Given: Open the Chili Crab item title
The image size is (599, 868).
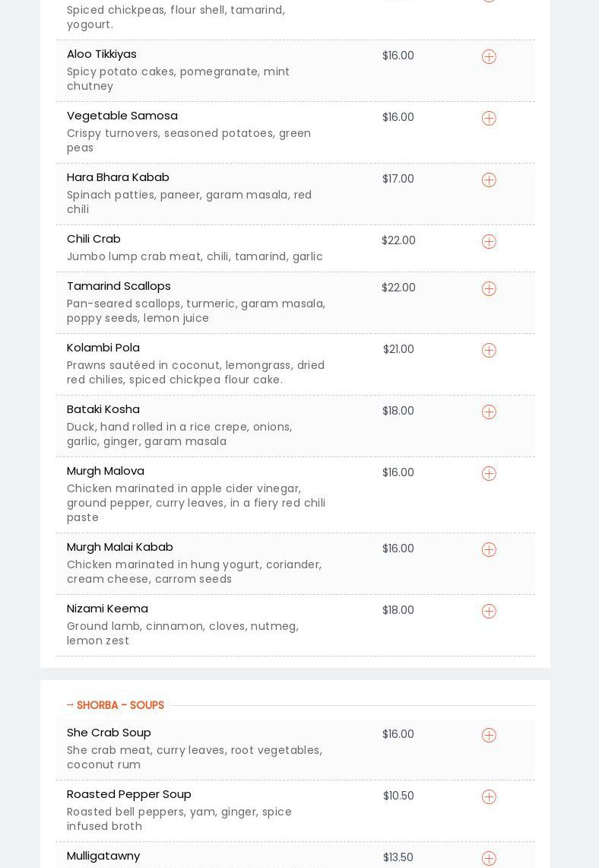Looking at the screenshot, I should point(93,239).
